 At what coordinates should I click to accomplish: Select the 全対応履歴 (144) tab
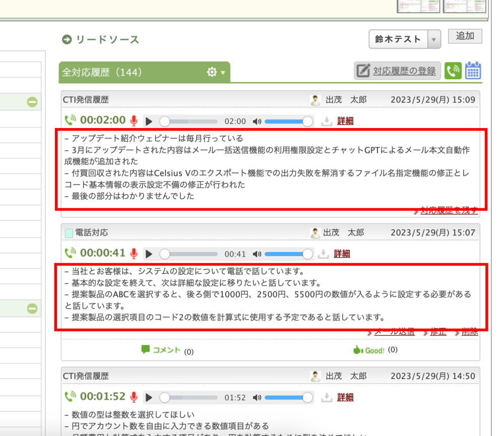coord(144,72)
